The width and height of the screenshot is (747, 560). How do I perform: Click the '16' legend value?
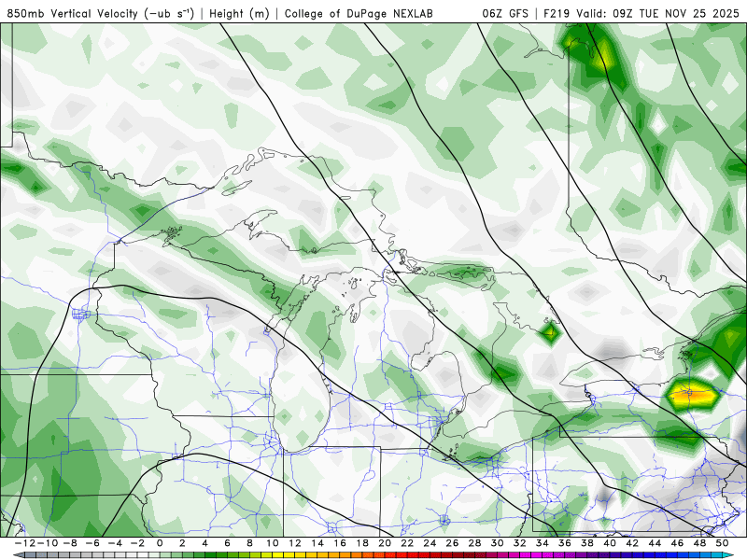coord(340,543)
